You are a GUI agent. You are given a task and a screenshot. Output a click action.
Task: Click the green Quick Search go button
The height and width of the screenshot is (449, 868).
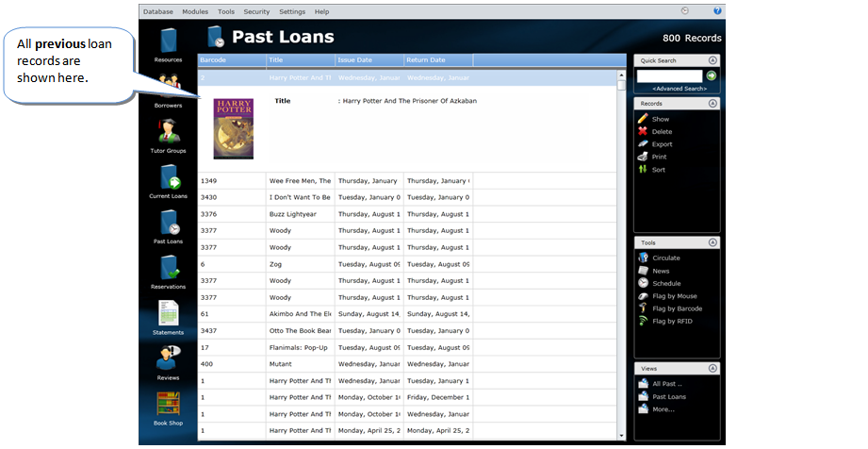(x=712, y=75)
